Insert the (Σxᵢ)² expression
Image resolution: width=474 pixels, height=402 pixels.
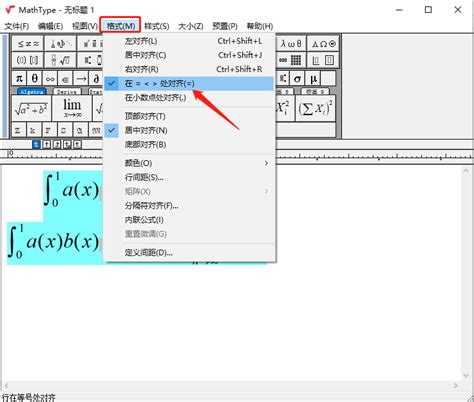315,108
